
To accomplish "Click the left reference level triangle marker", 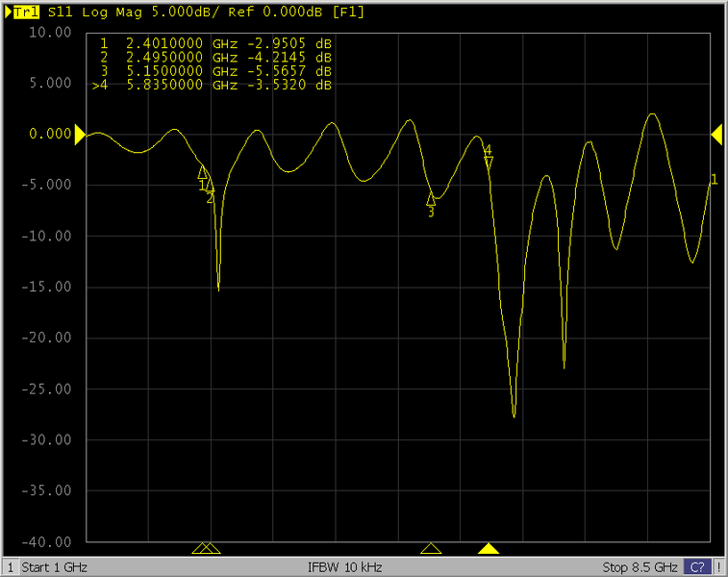I will click(80, 136).
